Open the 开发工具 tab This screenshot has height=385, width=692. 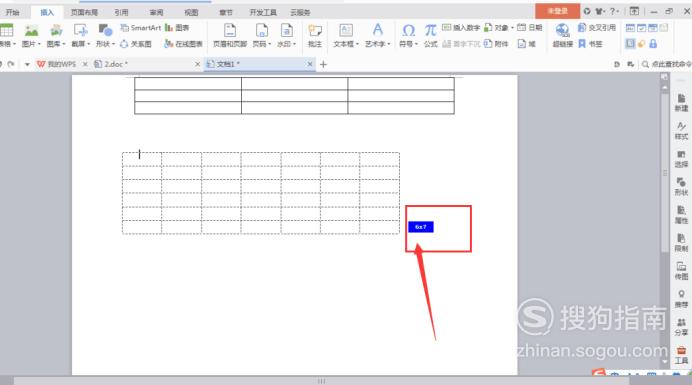coord(263,12)
